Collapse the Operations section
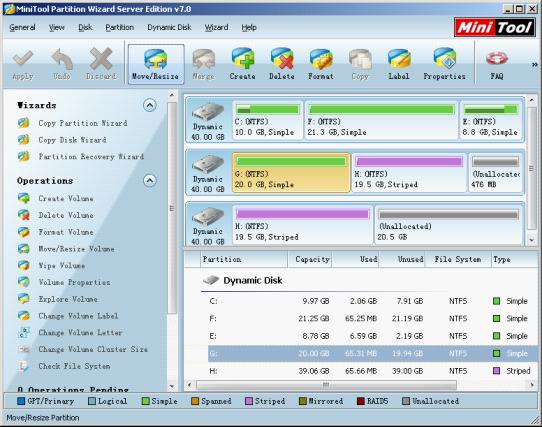 (150, 180)
